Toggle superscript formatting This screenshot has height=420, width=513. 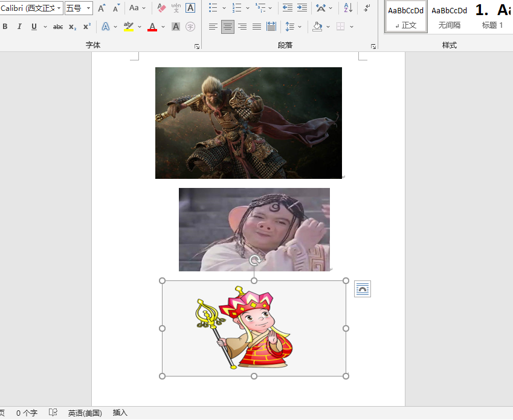86,27
